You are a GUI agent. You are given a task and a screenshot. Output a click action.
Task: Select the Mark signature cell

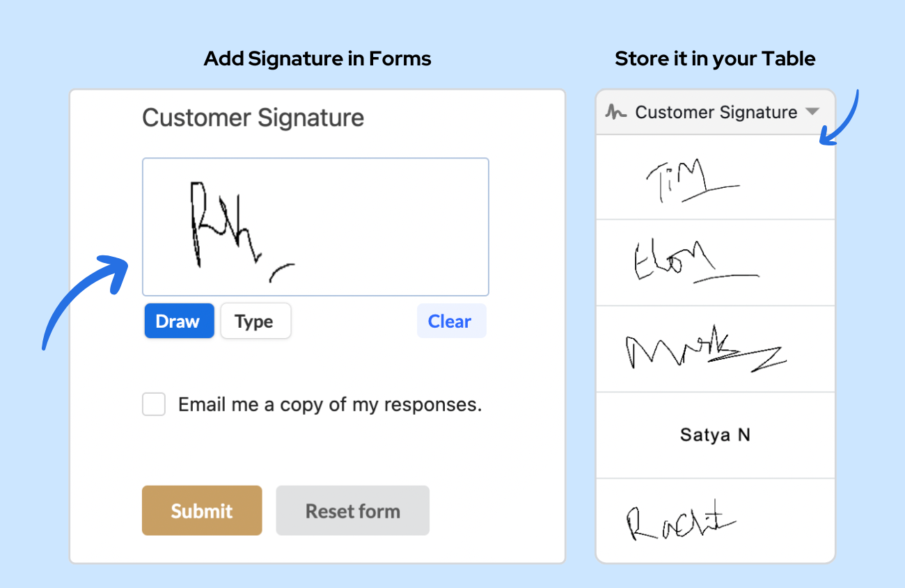[715, 349]
